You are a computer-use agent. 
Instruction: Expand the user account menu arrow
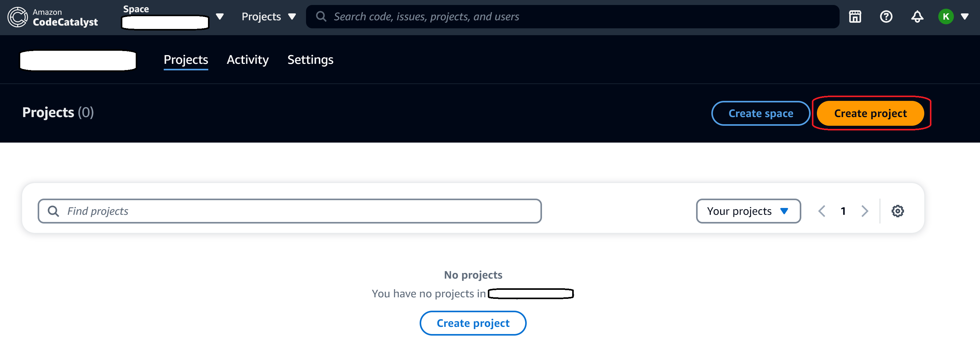pyautogui.click(x=965, y=17)
